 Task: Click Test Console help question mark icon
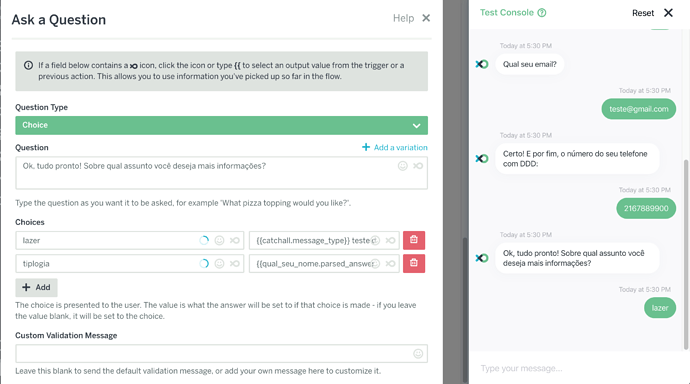542,13
